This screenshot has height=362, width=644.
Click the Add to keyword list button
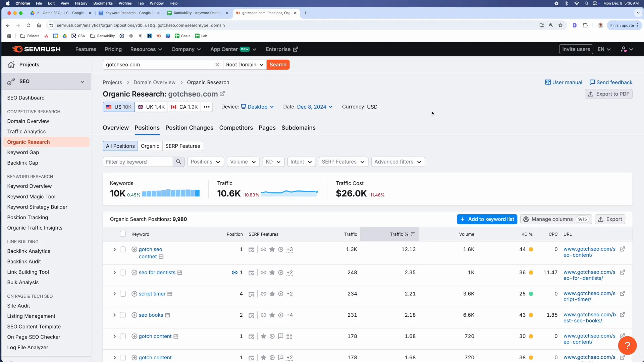(487, 219)
